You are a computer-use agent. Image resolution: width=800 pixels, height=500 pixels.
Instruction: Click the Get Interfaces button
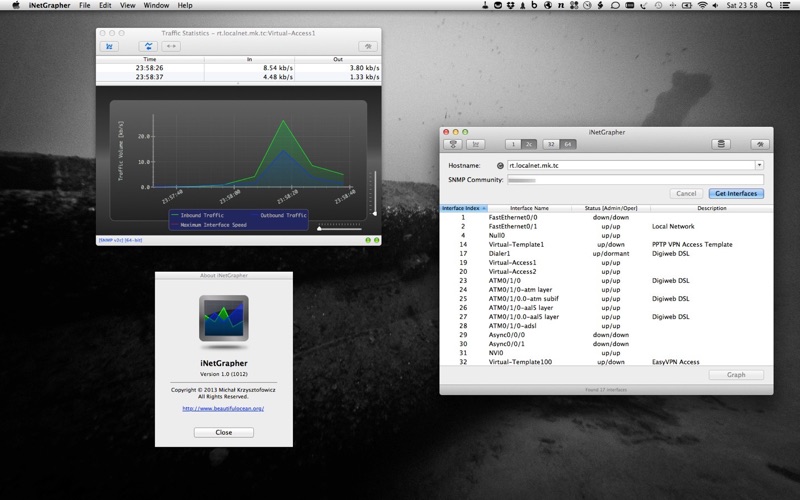(736, 193)
